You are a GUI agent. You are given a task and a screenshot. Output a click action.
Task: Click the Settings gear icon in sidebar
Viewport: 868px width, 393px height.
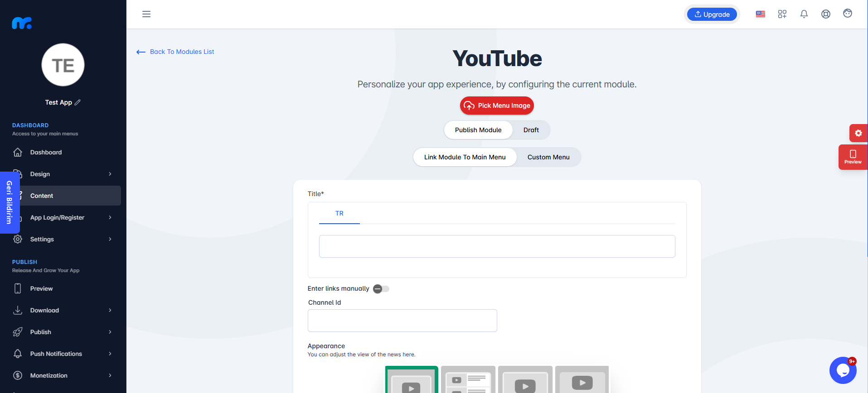pyautogui.click(x=18, y=239)
